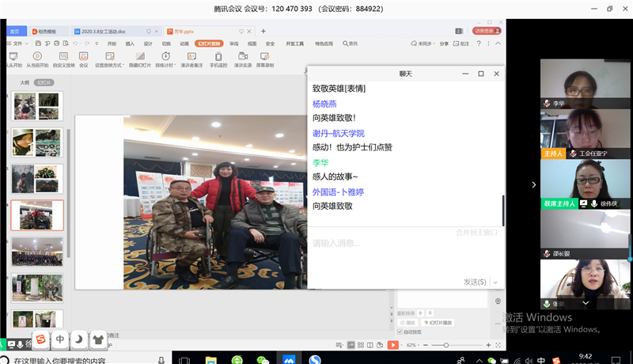Open custom slideshow (自定义放映) tool
This screenshot has width=633, height=364.
(x=64, y=59)
